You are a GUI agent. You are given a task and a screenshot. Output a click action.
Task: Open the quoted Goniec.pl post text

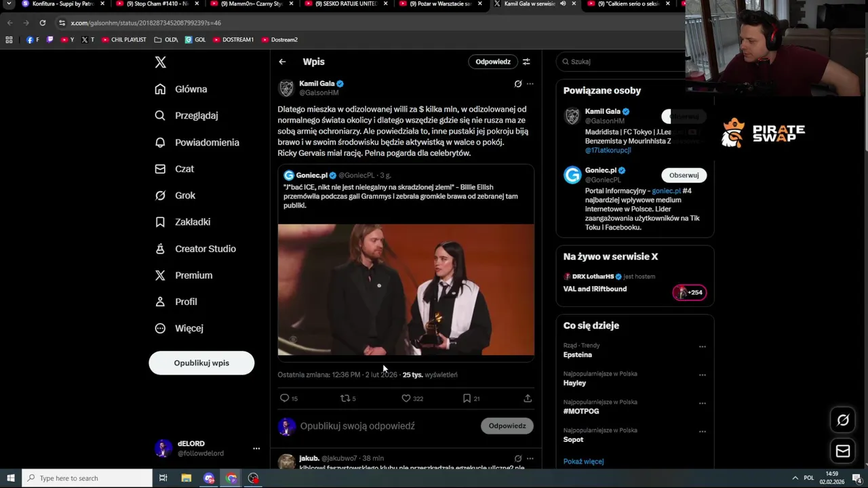click(400, 196)
